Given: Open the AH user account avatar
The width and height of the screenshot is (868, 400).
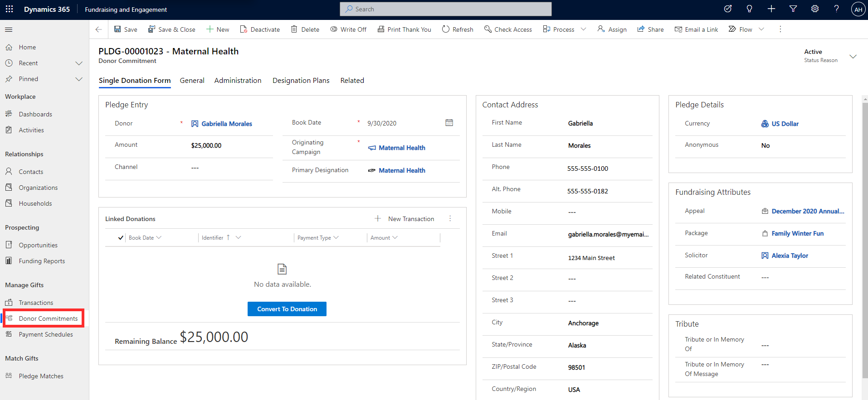Looking at the screenshot, I should click(858, 10).
